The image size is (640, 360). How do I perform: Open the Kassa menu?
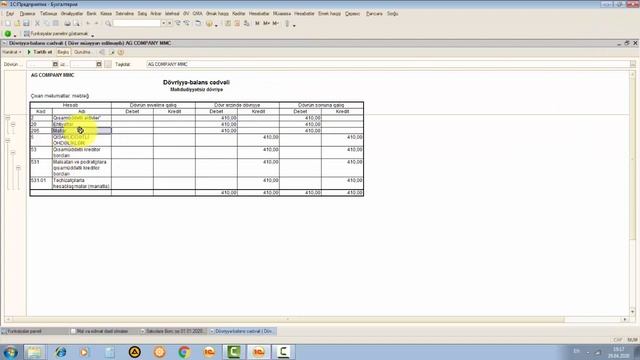click(x=106, y=13)
